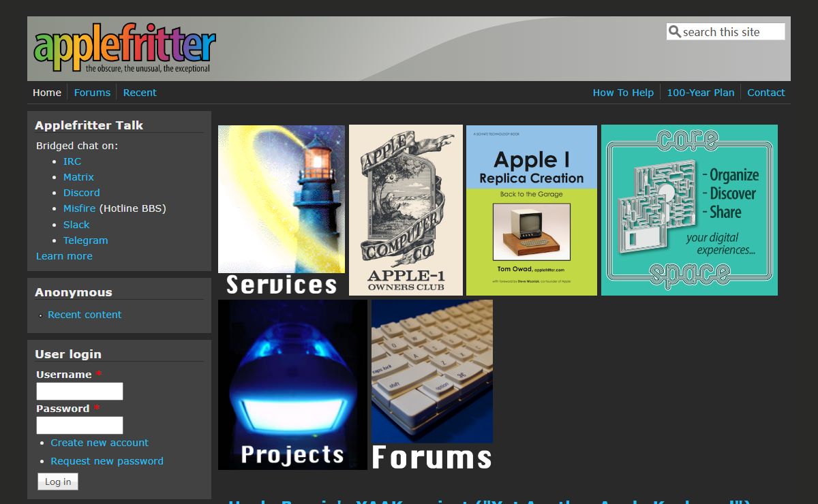The image size is (818, 504).
Task: Open the Misfire Hotline BBS link
Action: (x=79, y=208)
